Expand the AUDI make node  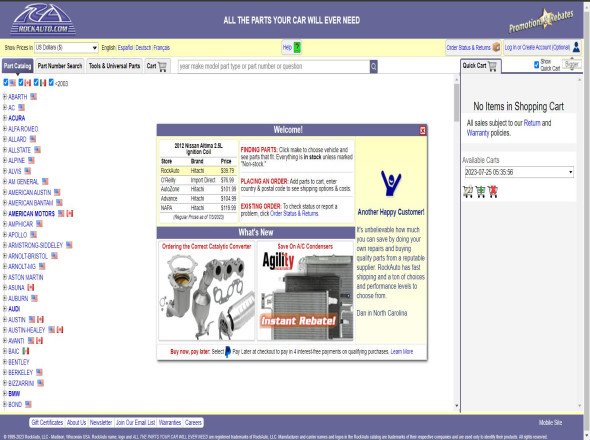[x=5, y=309]
